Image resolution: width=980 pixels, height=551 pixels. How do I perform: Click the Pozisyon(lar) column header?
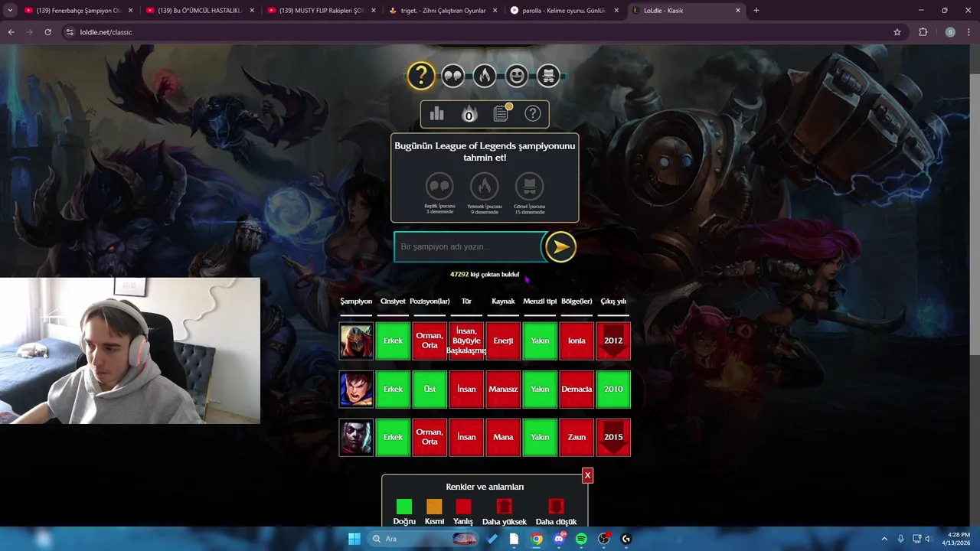[x=430, y=302]
